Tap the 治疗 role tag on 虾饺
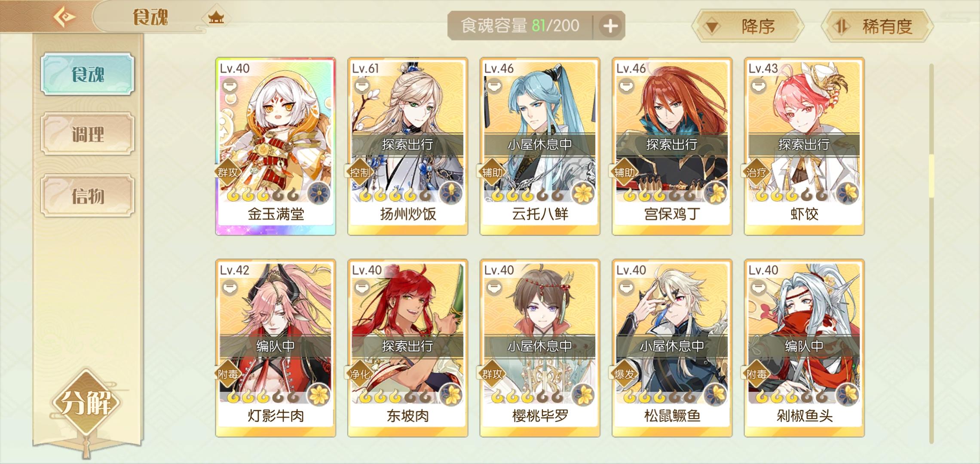This screenshot has width=980, height=464. 756,173
